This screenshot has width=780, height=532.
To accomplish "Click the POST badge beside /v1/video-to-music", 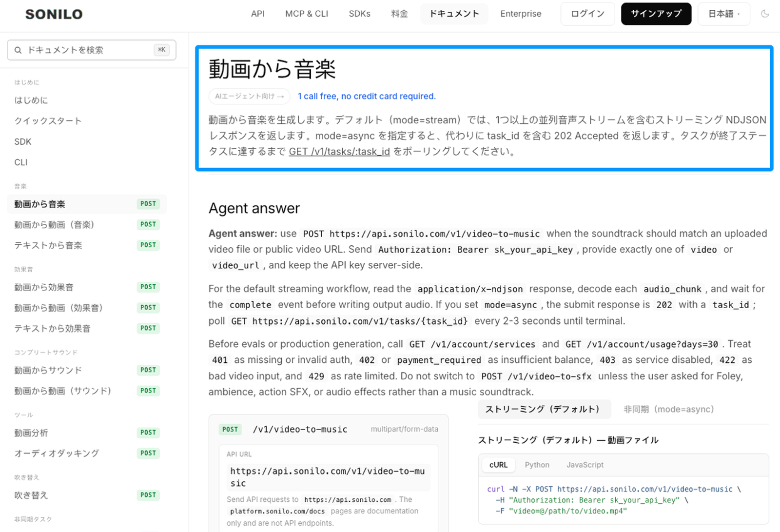I will [230, 429].
